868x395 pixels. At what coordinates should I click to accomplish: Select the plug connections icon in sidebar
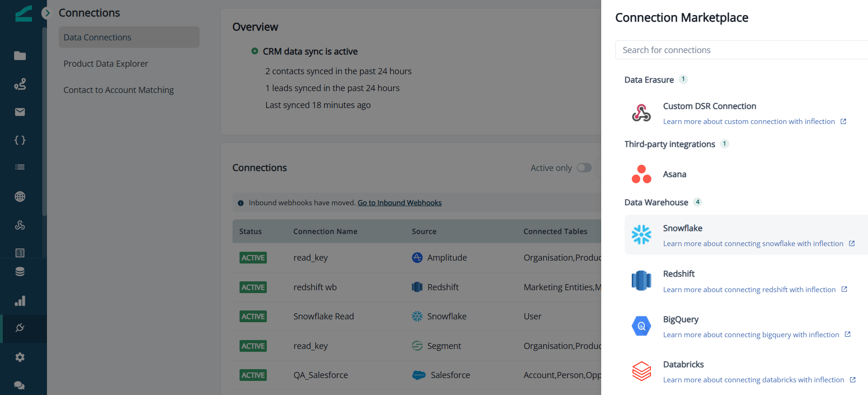(20, 328)
